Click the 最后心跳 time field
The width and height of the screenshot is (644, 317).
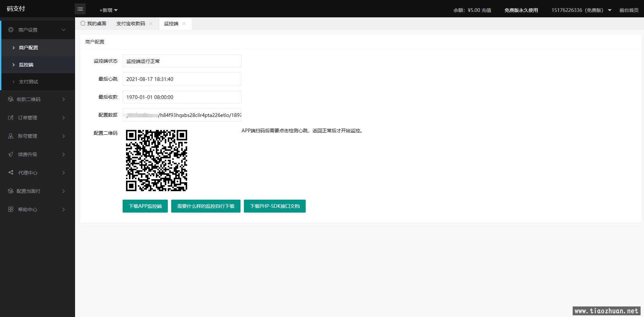[182, 79]
